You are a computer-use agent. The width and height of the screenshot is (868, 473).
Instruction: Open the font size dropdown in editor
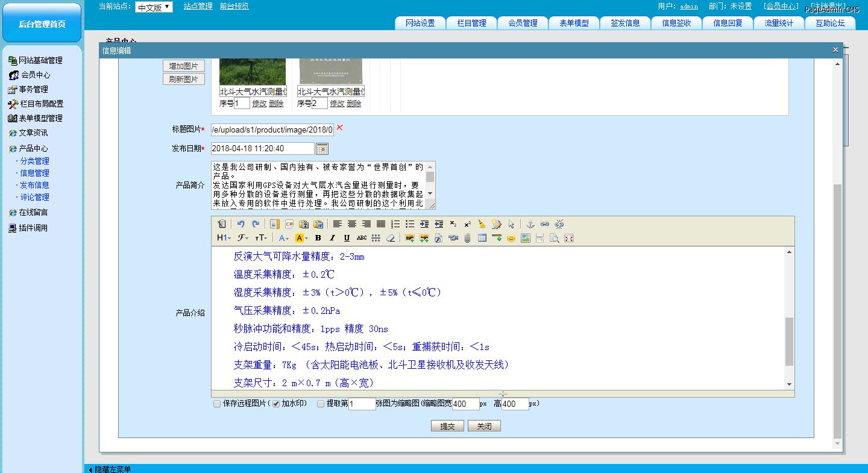[261, 238]
